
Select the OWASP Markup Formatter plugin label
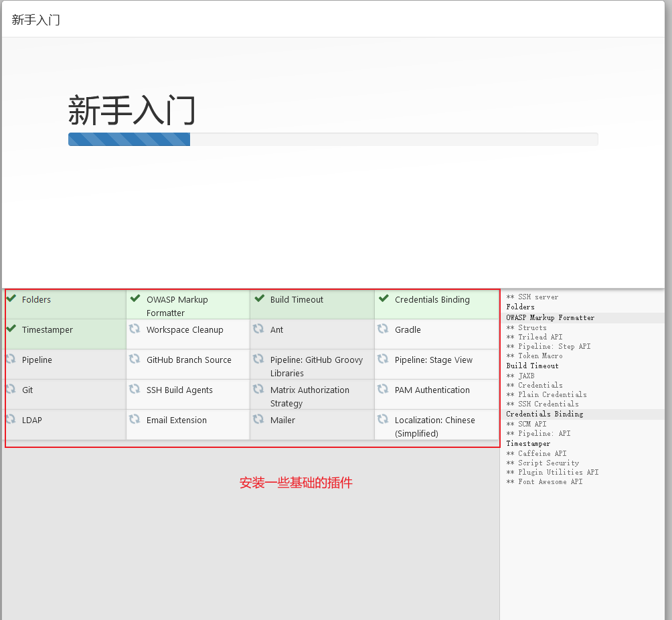[177, 306]
